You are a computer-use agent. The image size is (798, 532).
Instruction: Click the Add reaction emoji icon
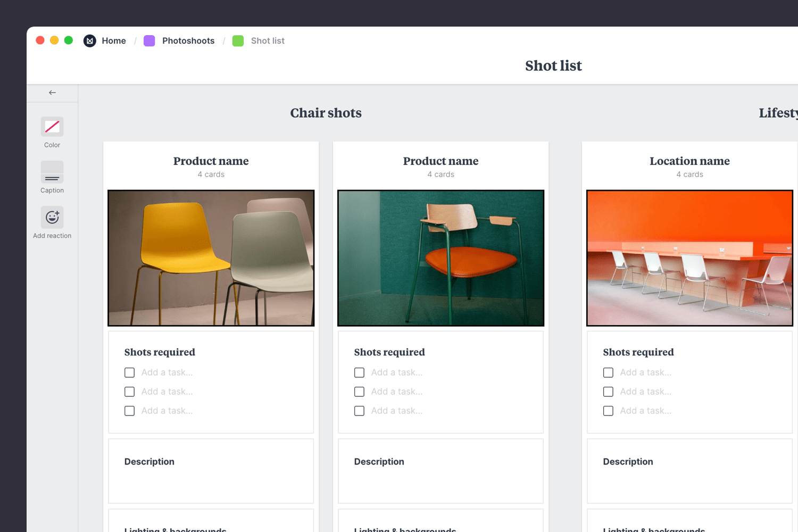point(52,217)
